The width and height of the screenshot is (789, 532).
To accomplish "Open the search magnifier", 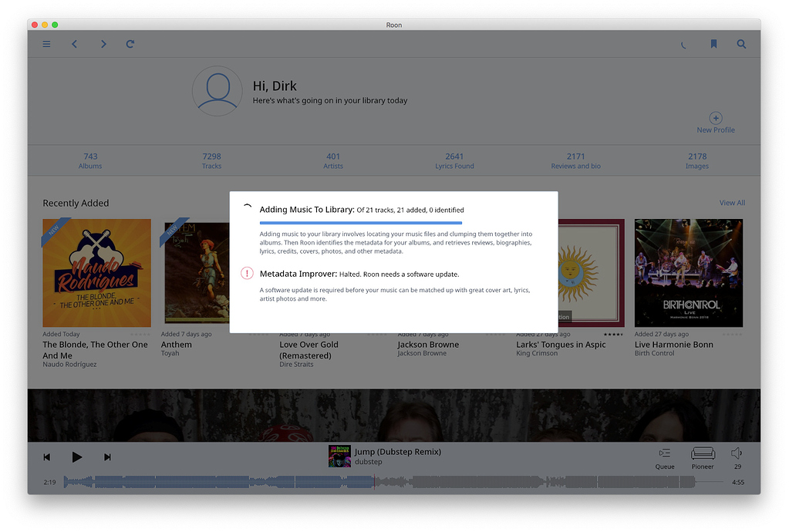I will click(x=741, y=44).
